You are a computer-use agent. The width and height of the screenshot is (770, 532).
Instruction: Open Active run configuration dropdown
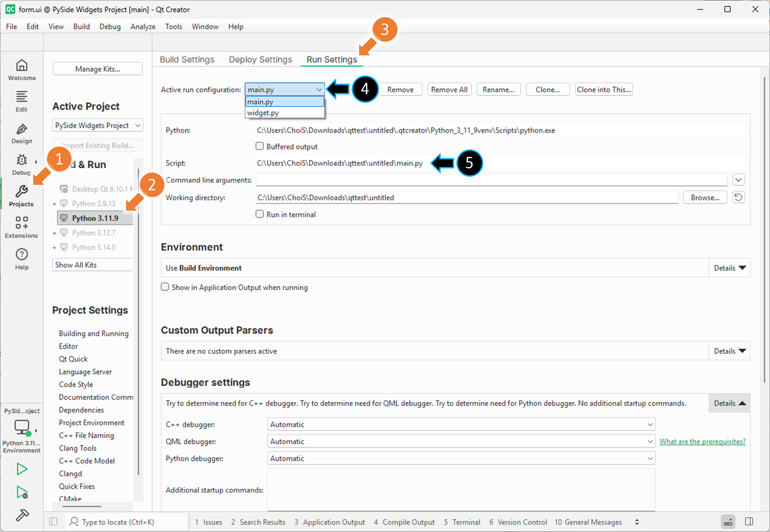pyautogui.click(x=284, y=90)
